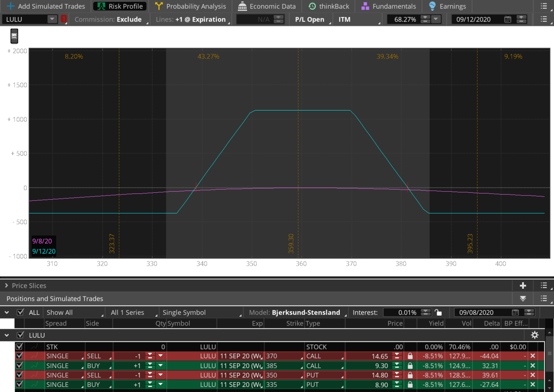The image size is (554, 392).
Task: Switch to Risk Profile tab
Action: pos(120,6)
